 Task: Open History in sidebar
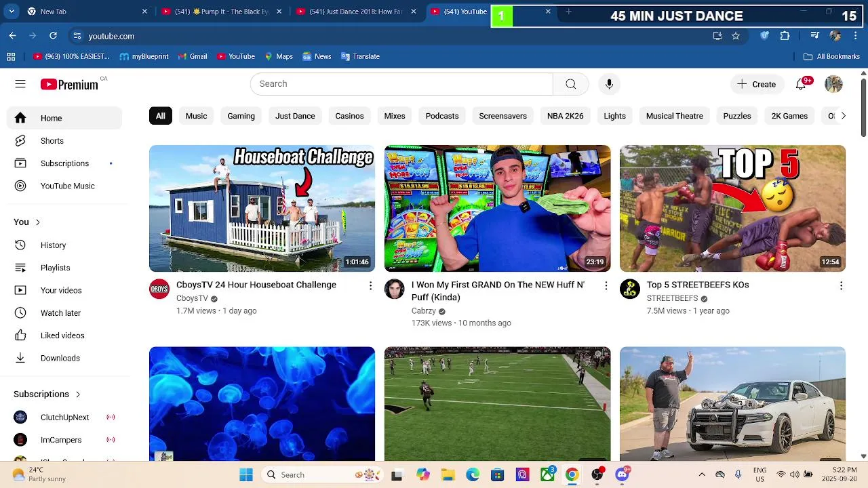click(x=64, y=245)
